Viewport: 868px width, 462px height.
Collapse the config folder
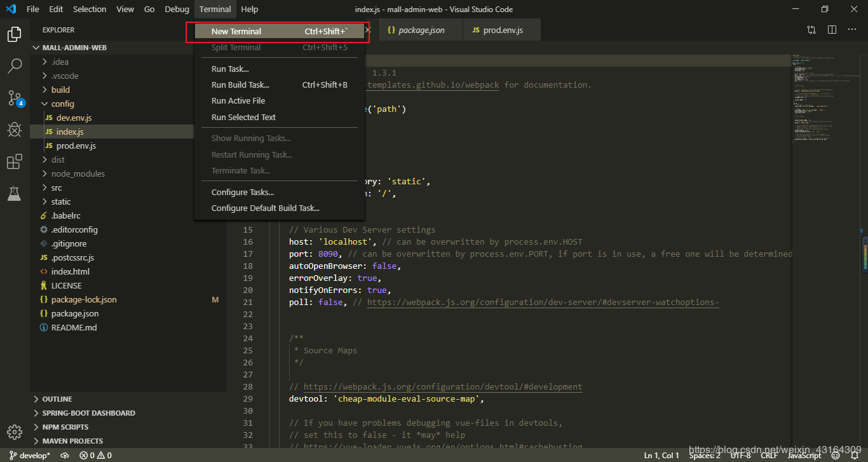(62, 104)
